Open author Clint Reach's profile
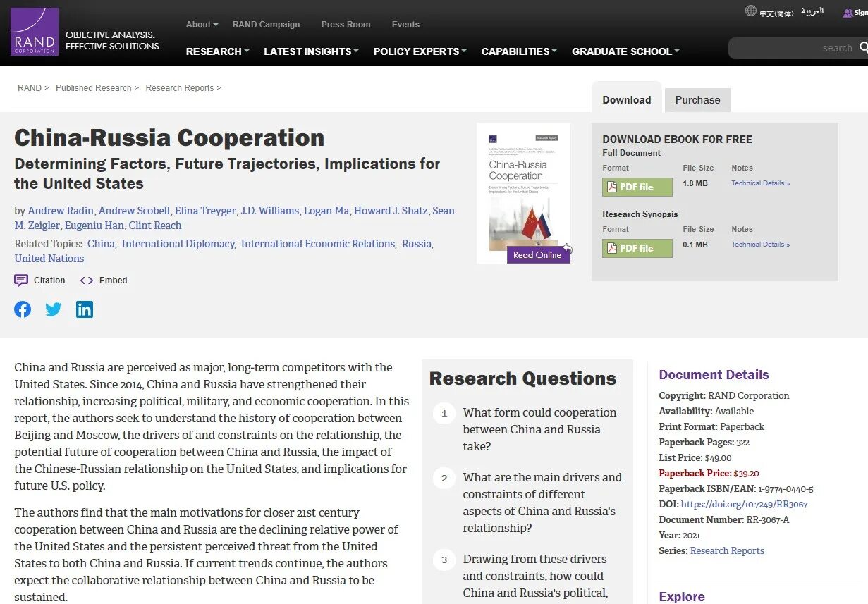868x604 pixels. (155, 226)
